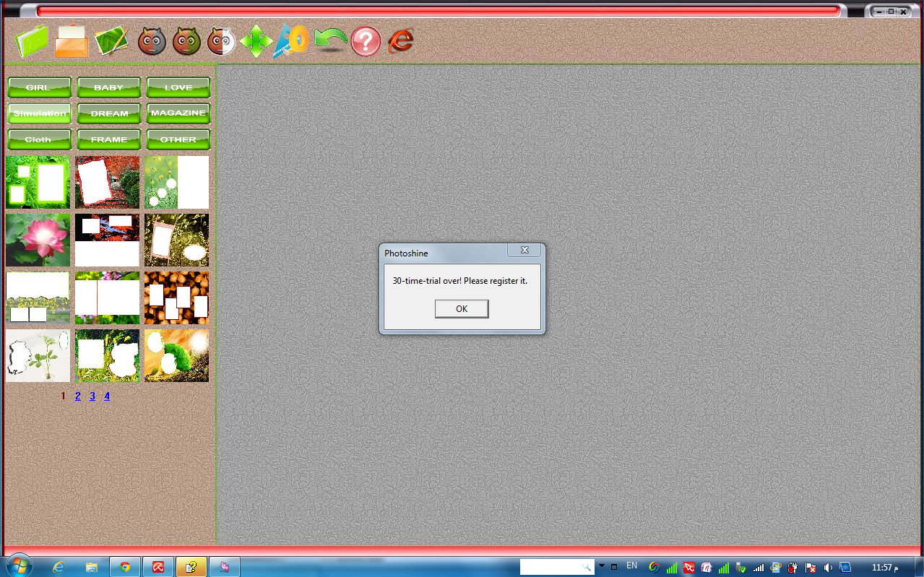The width and height of the screenshot is (924, 577).
Task: Select the GIRL template category
Action: pyautogui.click(x=39, y=87)
